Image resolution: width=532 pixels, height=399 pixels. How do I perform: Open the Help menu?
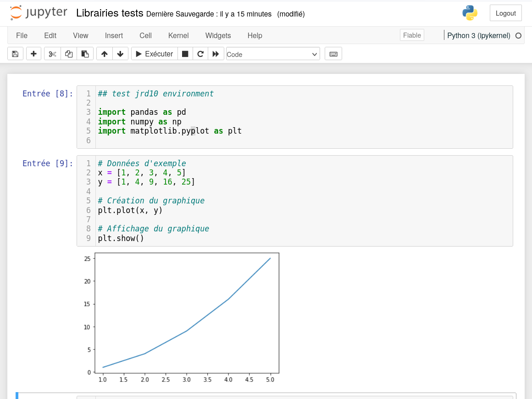click(x=255, y=36)
